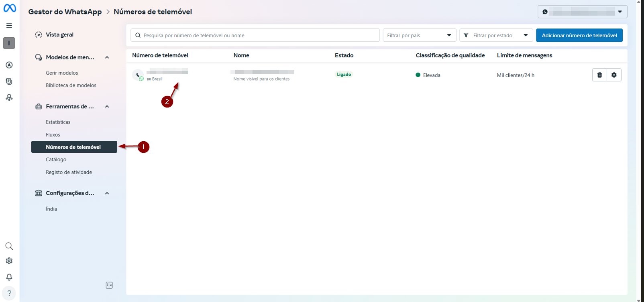Delete the phone number with trash icon
644x302 pixels.
pos(599,75)
